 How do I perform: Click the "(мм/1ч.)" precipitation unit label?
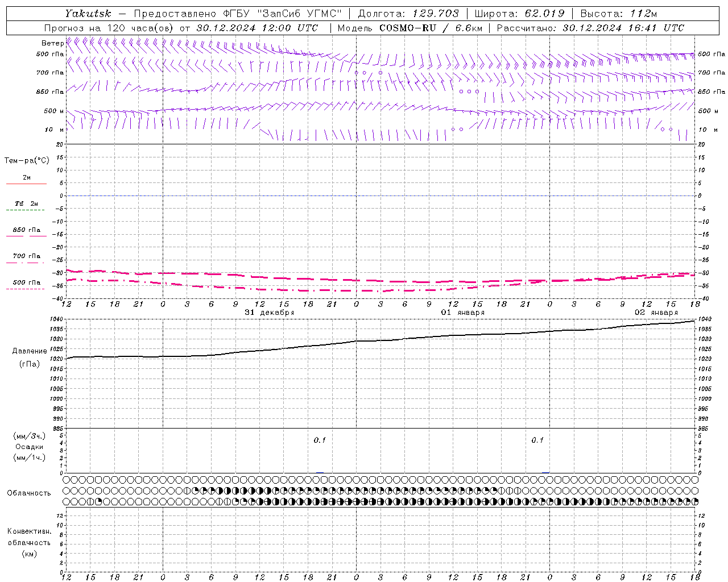point(29,458)
